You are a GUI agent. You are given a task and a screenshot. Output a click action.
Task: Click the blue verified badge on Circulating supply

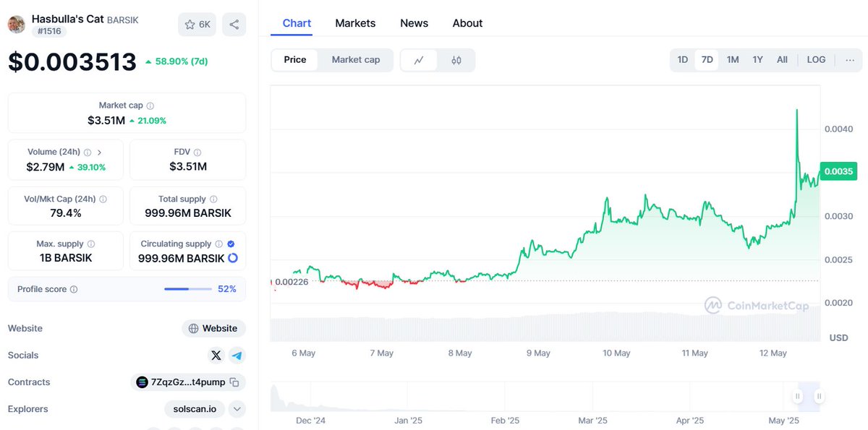click(x=231, y=244)
